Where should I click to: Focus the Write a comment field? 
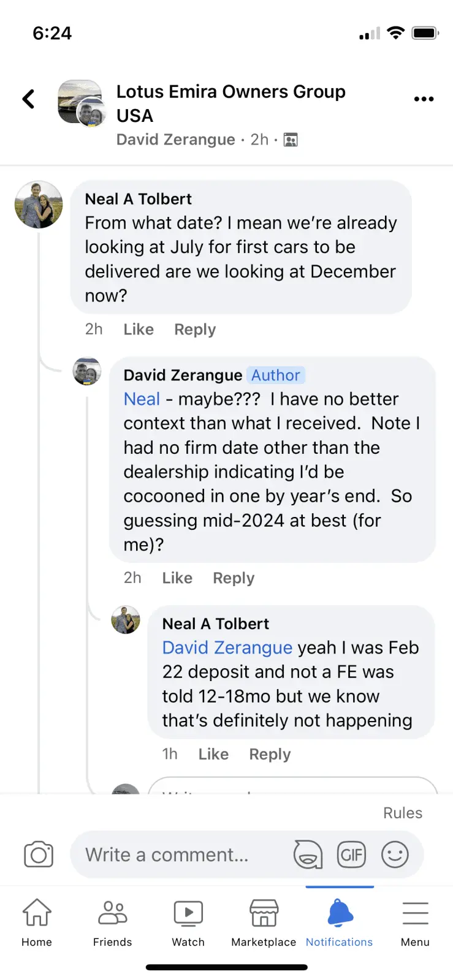coord(178,854)
